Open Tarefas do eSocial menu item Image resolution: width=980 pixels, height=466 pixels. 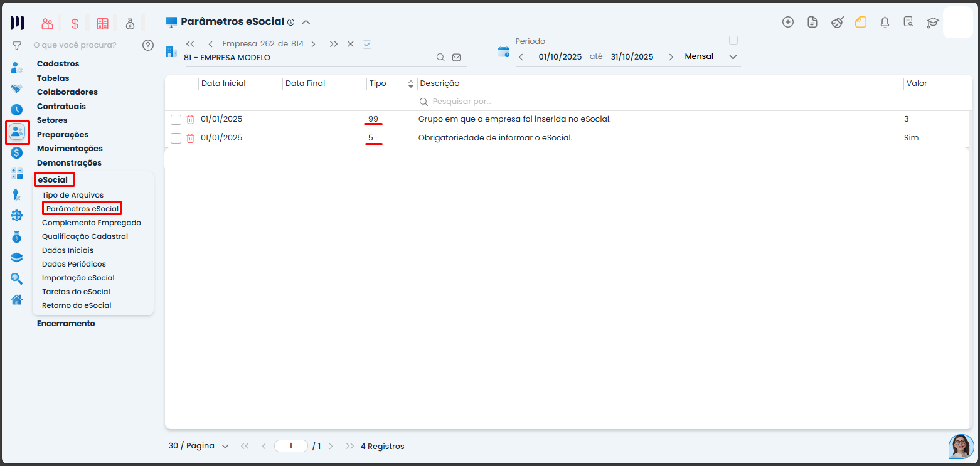point(76,292)
